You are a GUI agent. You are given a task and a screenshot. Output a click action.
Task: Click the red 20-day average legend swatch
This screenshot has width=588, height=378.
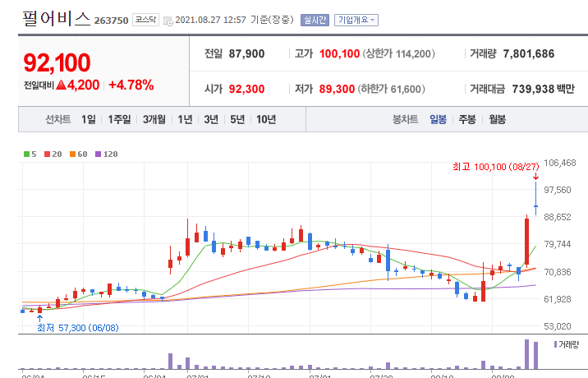tap(48, 154)
